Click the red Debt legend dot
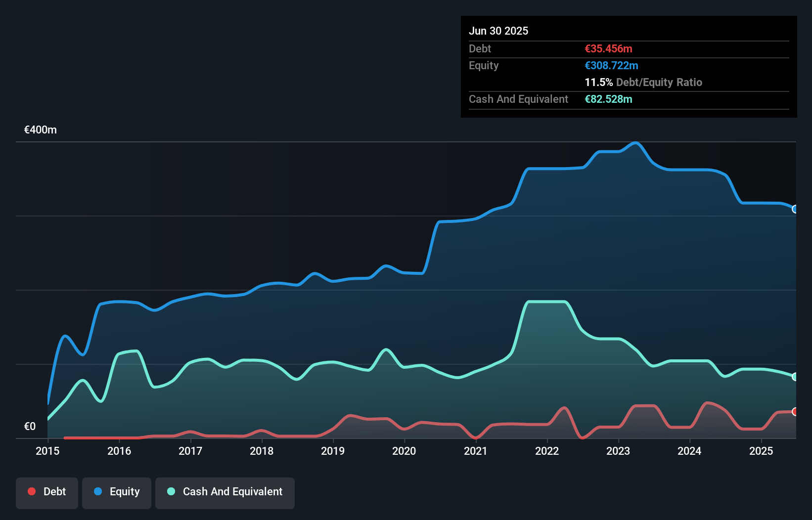This screenshot has width=812, height=520. tap(32, 491)
